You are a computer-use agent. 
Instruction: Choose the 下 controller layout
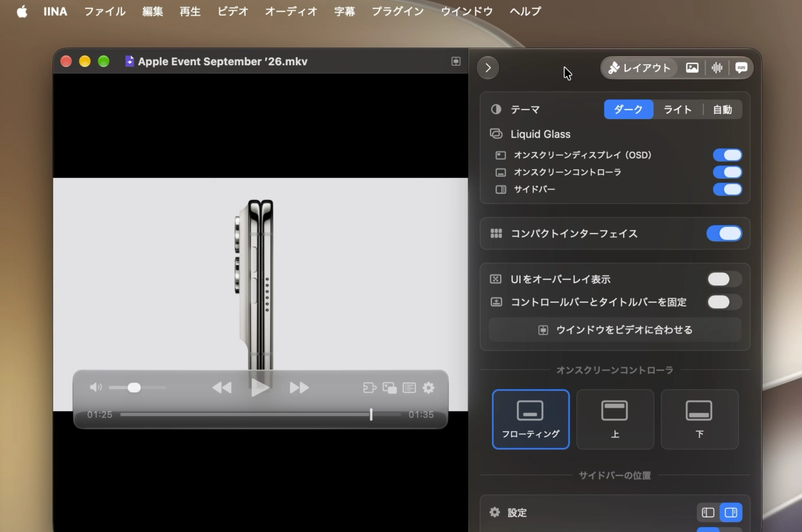point(699,419)
